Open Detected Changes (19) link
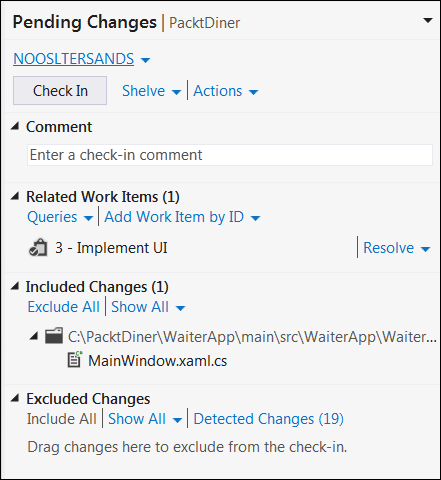This screenshot has height=480, width=441. [269, 419]
